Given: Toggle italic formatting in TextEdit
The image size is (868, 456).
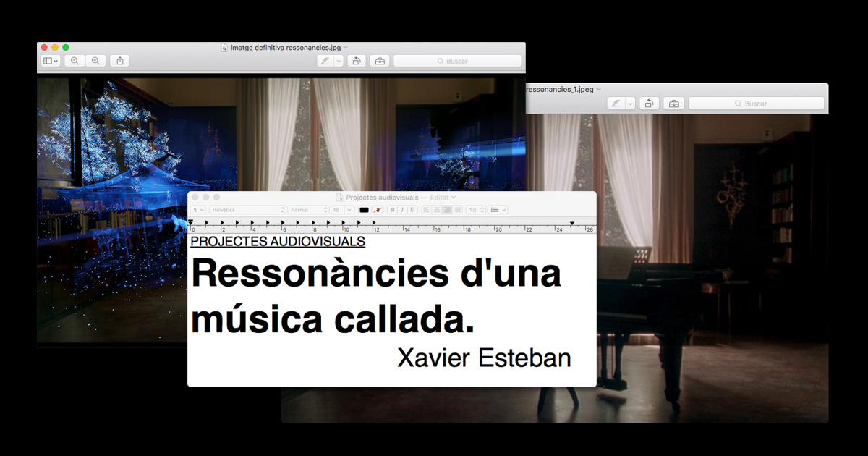Looking at the screenshot, I should point(402,210).
